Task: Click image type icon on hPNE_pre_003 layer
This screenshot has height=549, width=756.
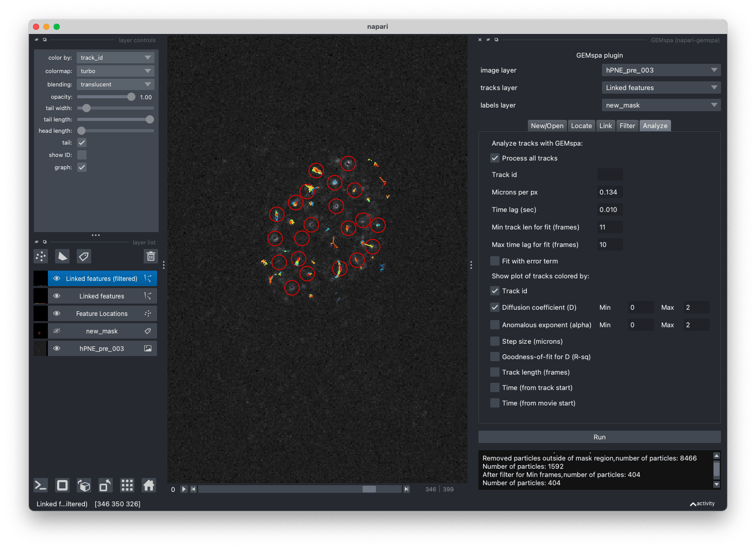Action: click(148, 348)
